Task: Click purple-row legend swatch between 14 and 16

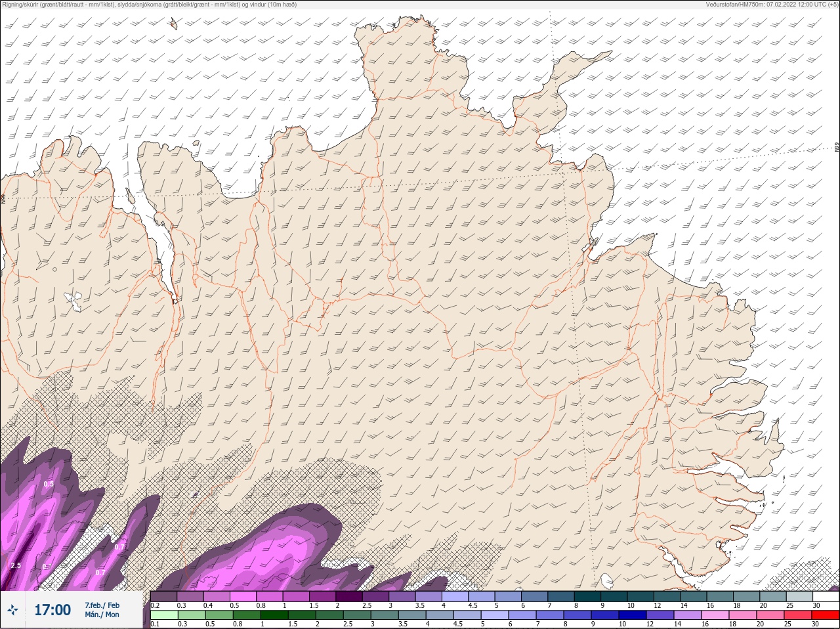Action: (694, 596)
